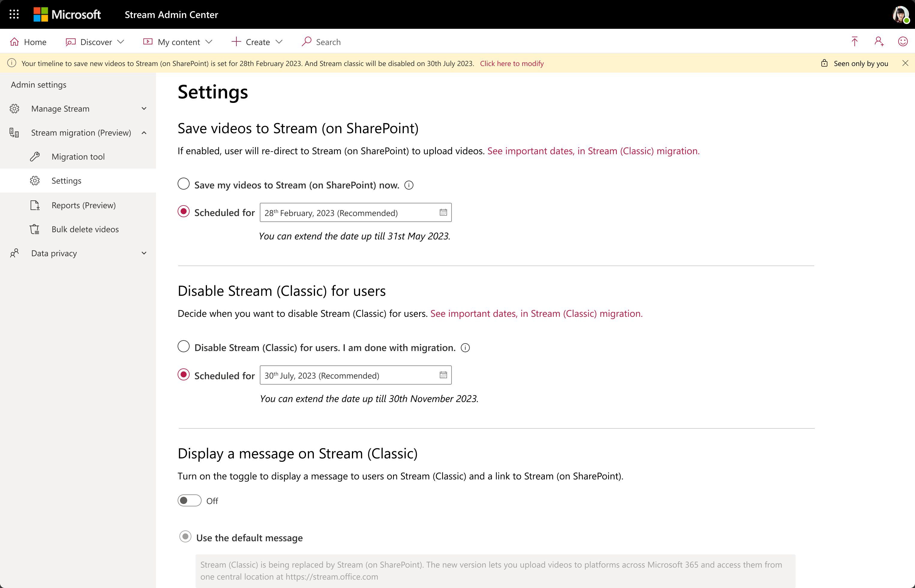Viewport: 915px width, 588px height.
Task: Open the Discover dropdown menu
Action: point(95,42)
